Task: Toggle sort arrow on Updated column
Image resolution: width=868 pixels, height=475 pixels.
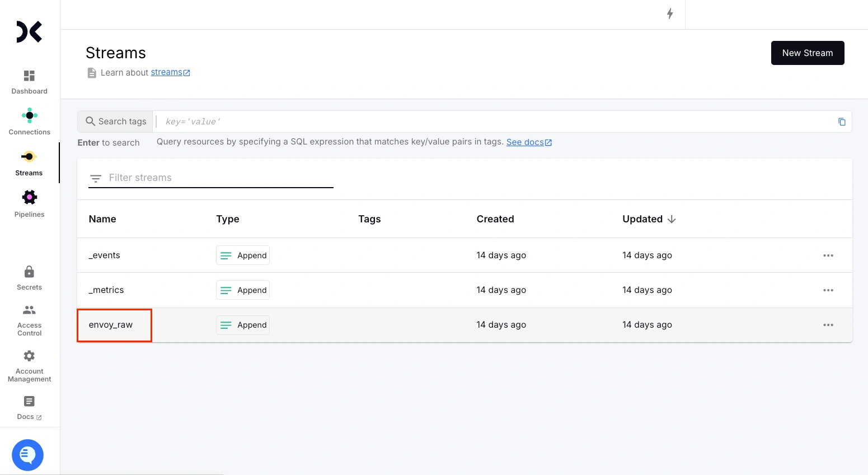Action: pos(672,219)
